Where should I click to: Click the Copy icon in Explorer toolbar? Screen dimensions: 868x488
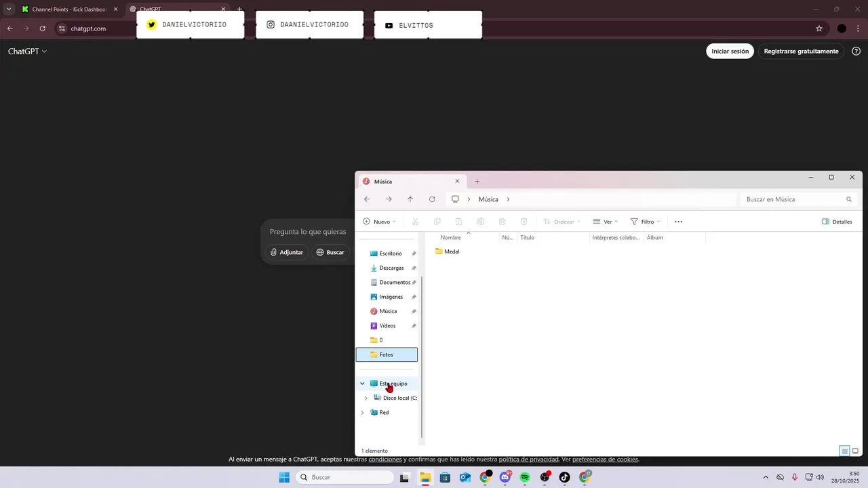coord(437,222)
